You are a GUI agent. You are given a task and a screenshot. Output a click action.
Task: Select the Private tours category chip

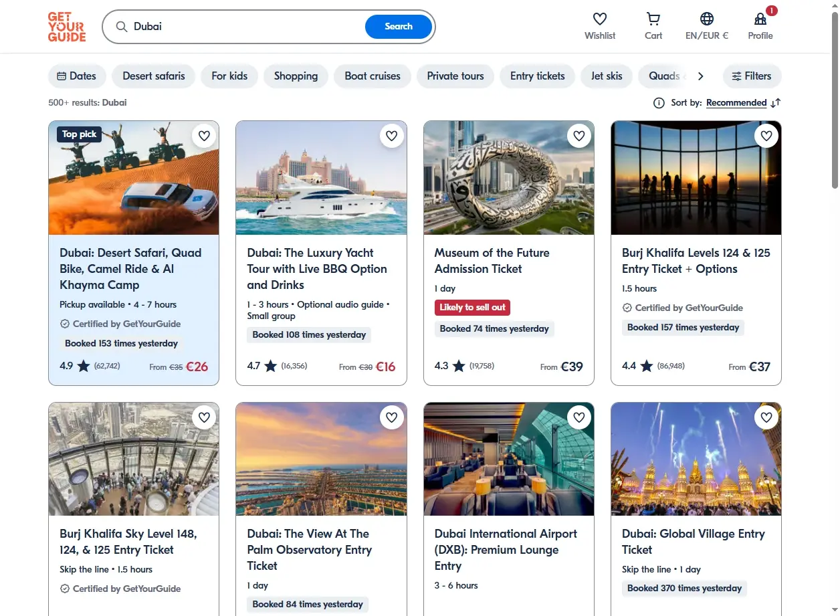click(455, 76)
